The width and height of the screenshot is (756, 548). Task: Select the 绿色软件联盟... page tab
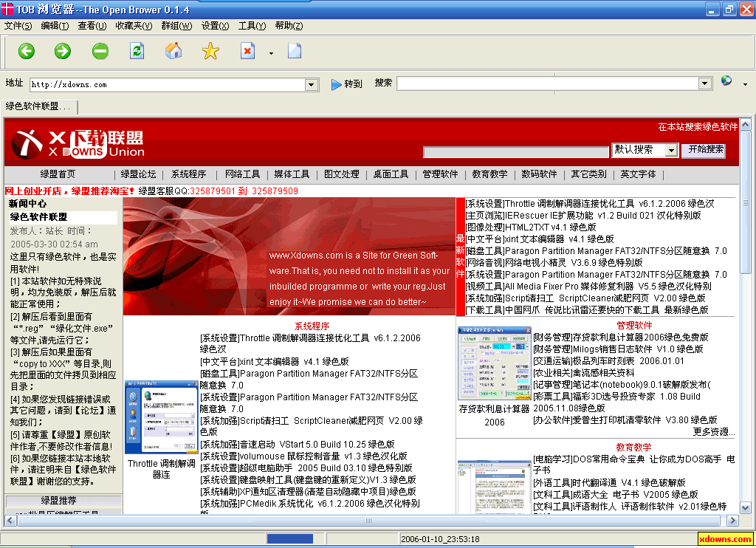click(x=38, y=106)
